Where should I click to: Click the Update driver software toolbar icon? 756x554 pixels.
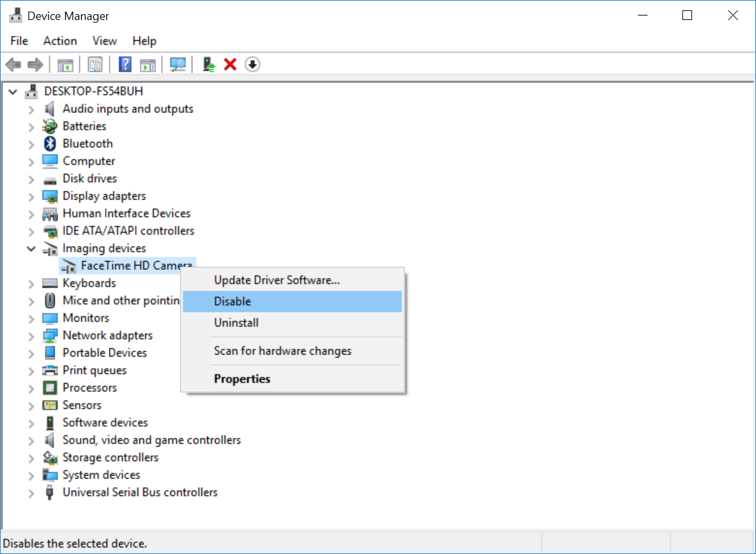(x=209, y=65)
